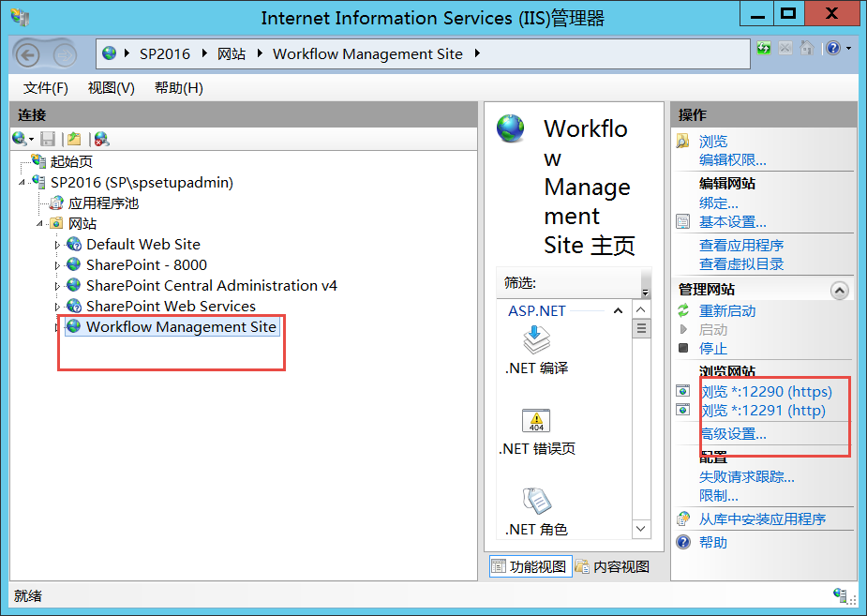Click 从库中安装应用程序 link

(x=763, y=518)
